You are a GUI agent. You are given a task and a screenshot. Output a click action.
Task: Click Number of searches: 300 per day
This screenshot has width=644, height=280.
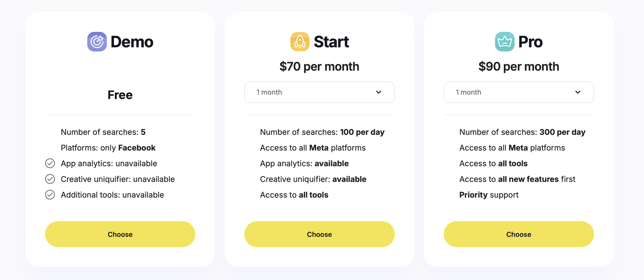pos(522,132)
